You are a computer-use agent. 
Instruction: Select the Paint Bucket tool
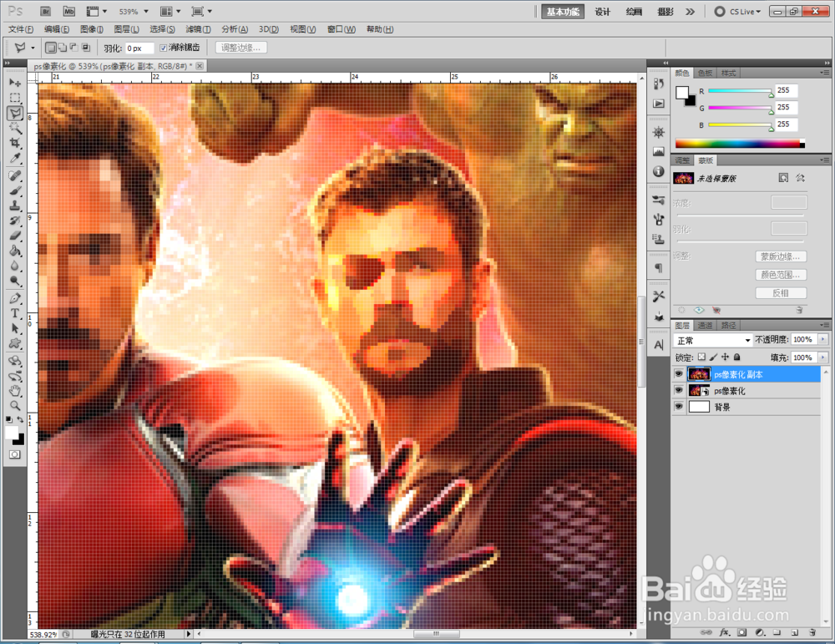click(15, 251)
